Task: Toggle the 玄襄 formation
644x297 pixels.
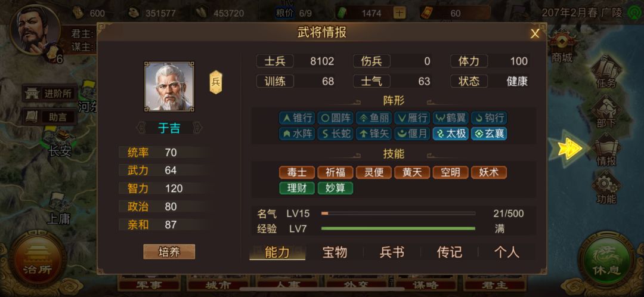Action: 489,134
